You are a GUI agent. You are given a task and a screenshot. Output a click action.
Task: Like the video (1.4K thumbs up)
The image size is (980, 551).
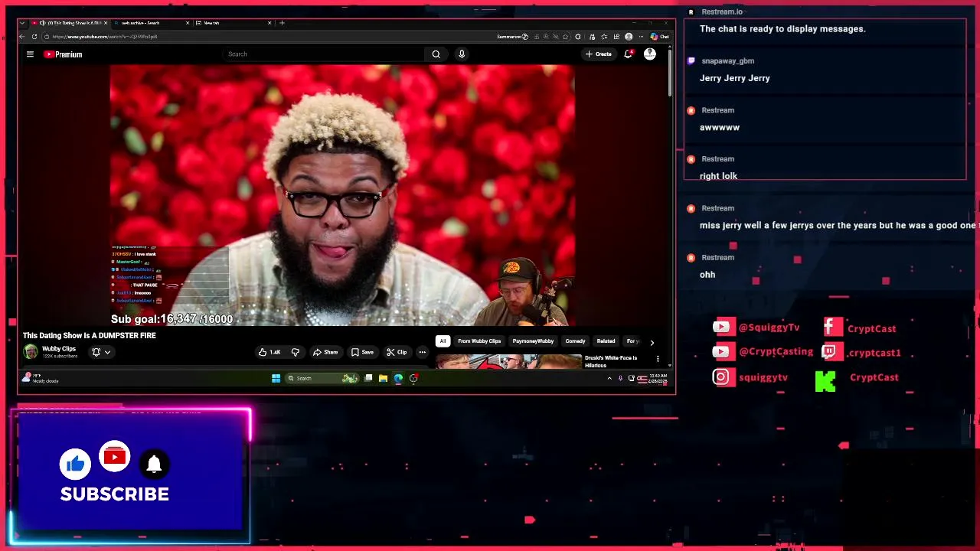(271, 352)
